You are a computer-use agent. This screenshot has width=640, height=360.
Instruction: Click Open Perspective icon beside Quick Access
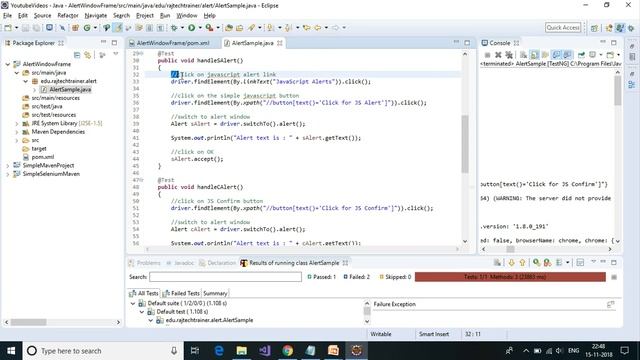pyautogui.click(x=594, y=28)
